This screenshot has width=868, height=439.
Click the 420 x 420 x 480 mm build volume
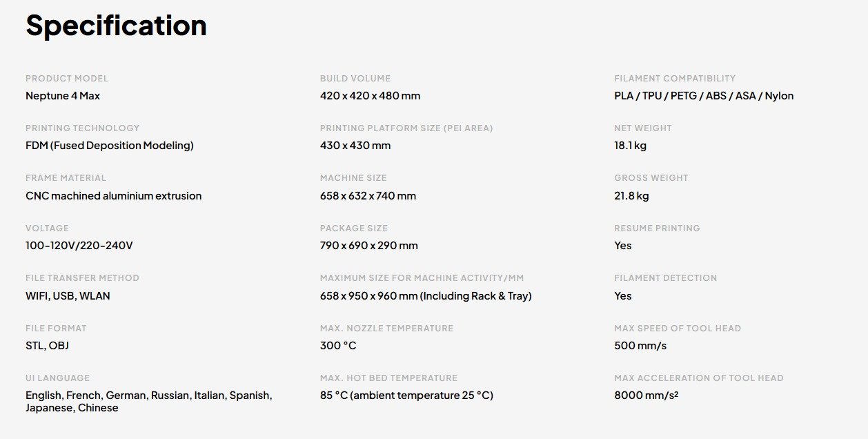point(370,96)
